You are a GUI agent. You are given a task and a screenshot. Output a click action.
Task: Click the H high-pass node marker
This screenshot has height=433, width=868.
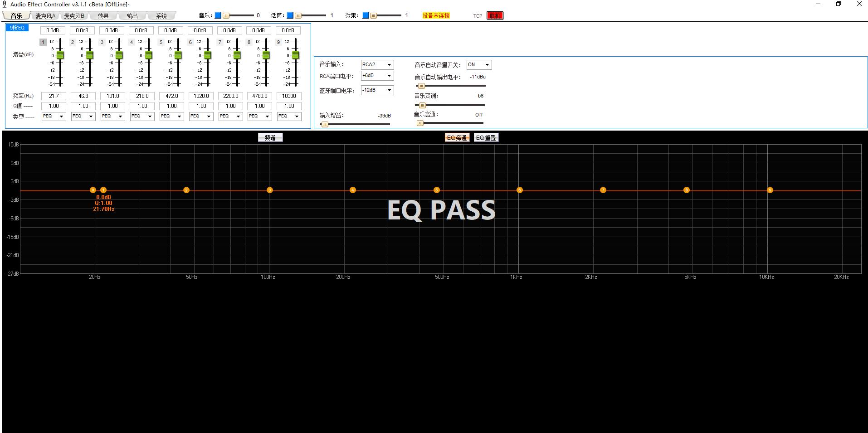[93, 190]
